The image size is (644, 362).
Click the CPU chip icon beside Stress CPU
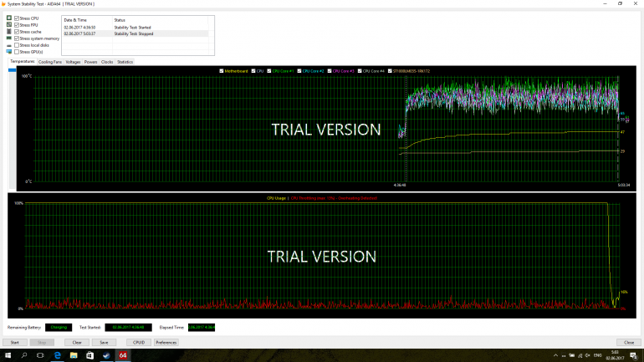pyautogui.click(x=9, y=18)
